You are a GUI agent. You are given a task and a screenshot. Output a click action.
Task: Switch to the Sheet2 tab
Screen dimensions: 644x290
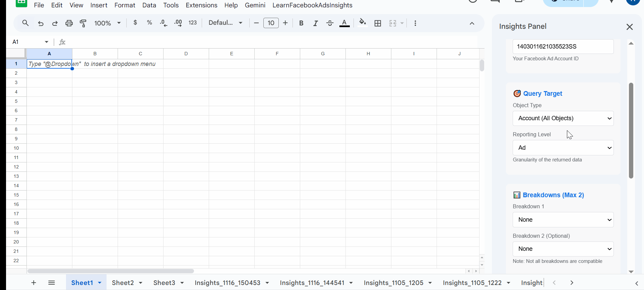[x=123, y=283]
